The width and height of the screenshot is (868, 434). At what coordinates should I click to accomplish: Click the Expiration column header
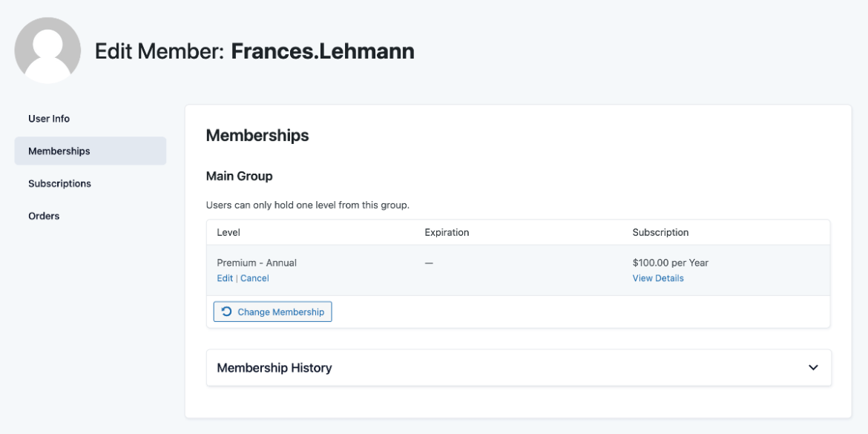(x=447, y=232)
